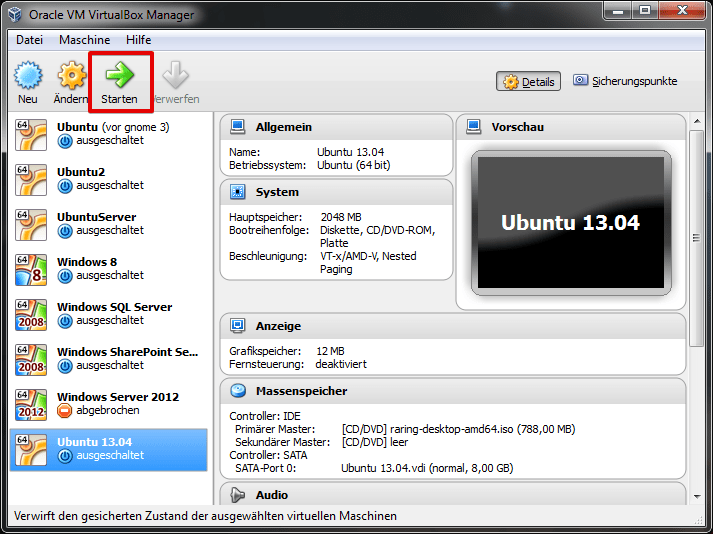Open the Hilfe menu
The image size is (713, 534).
pyautogui.click(x=139, y=40)
